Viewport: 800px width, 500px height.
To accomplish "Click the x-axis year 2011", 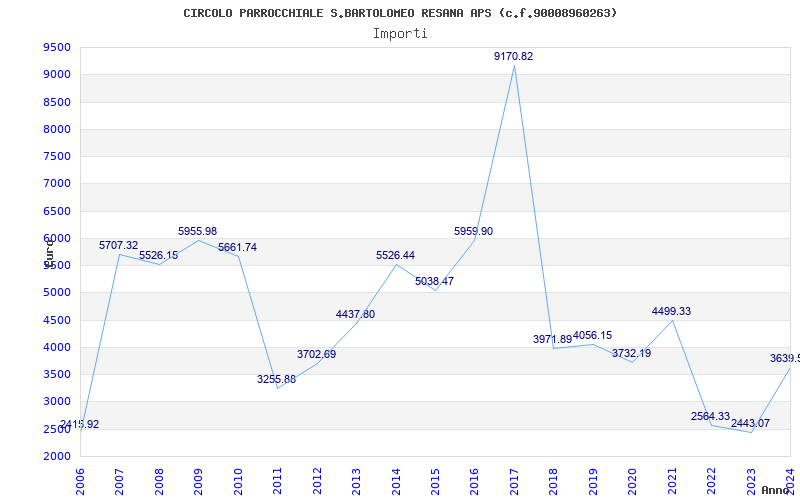I will click(x=278, y=482).
